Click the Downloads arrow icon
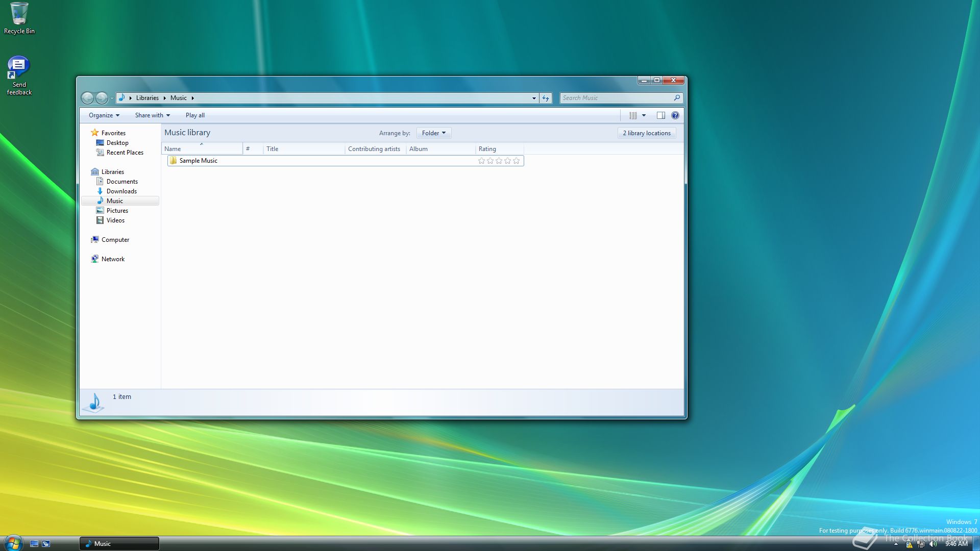Viewport: 980px width, 551px height. point(100,191)
